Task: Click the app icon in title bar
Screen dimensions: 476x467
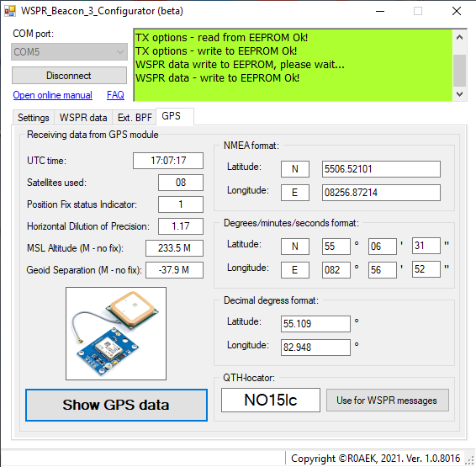Action: click(10, 11)
